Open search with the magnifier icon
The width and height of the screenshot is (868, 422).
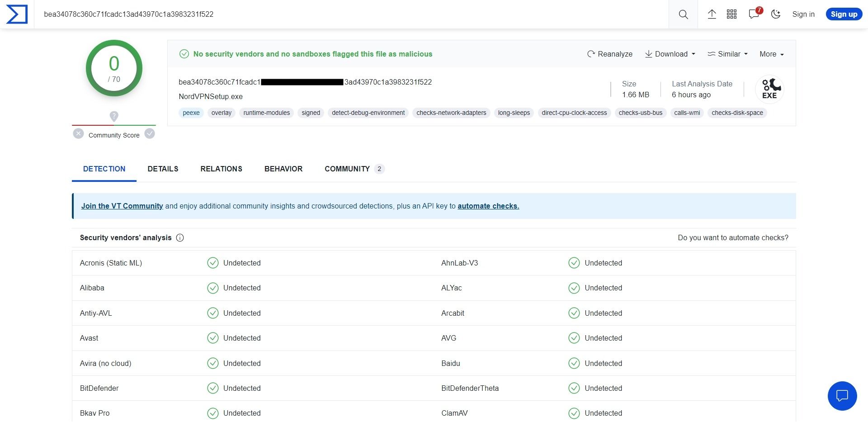[x=683, y=14]
